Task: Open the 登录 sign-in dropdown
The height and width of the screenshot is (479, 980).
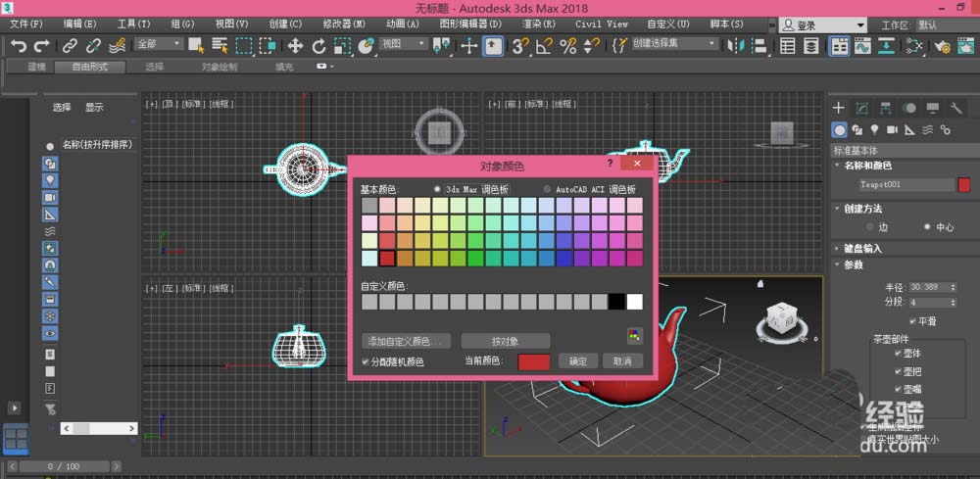Action: [x=823, y=25]
